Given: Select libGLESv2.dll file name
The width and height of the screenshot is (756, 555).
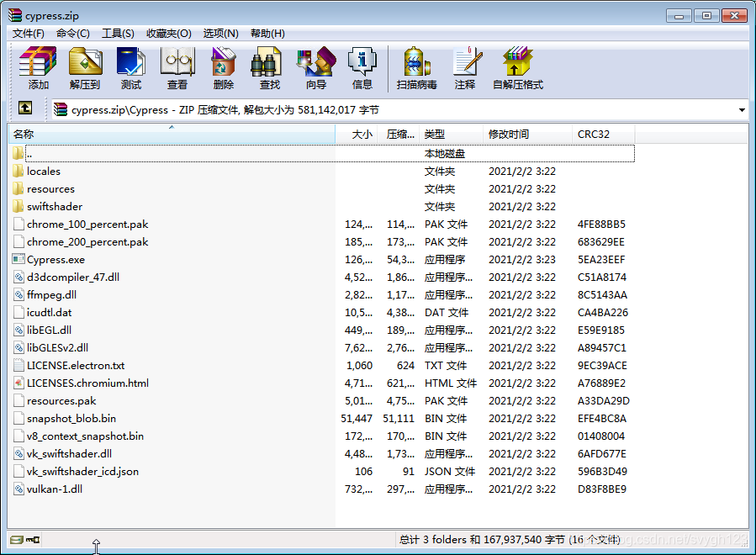Looking at the screenshot, I should point(57,347).
